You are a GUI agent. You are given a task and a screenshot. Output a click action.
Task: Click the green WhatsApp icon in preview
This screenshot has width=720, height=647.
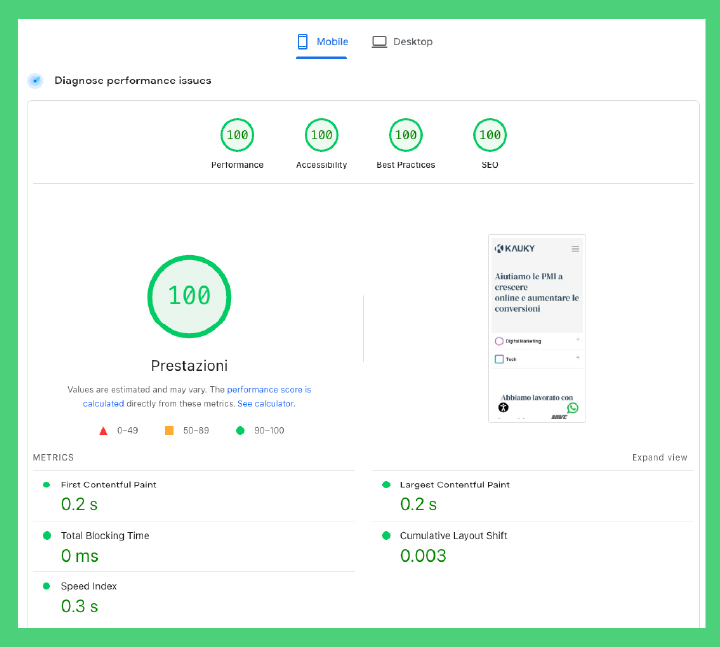[573, 408]
